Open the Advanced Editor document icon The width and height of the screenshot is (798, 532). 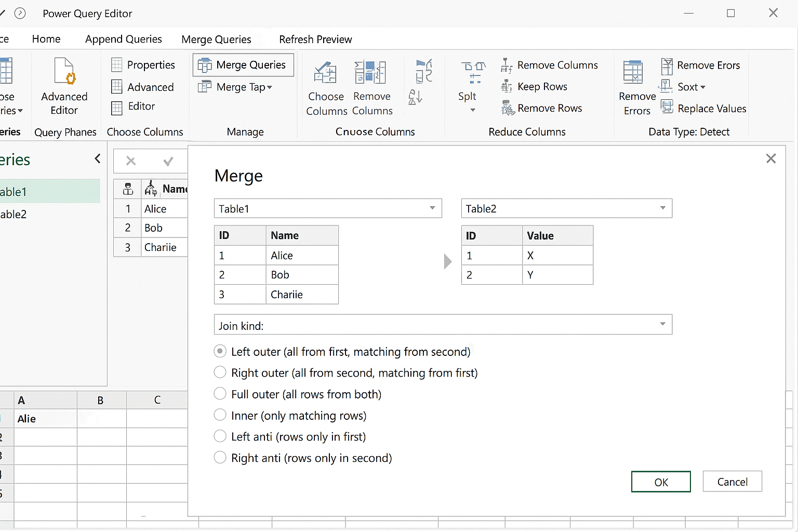(65, 71)
